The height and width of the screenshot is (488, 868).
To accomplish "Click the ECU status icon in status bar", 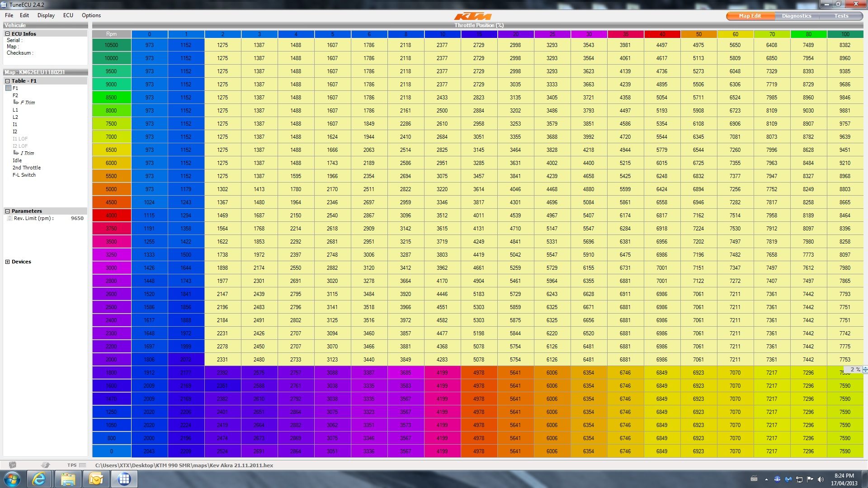I will (x=13, y=465).
